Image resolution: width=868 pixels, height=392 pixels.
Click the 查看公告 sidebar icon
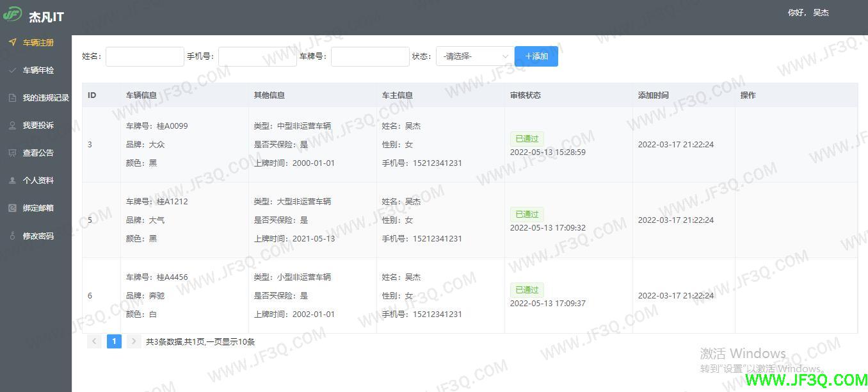point(12,153)
